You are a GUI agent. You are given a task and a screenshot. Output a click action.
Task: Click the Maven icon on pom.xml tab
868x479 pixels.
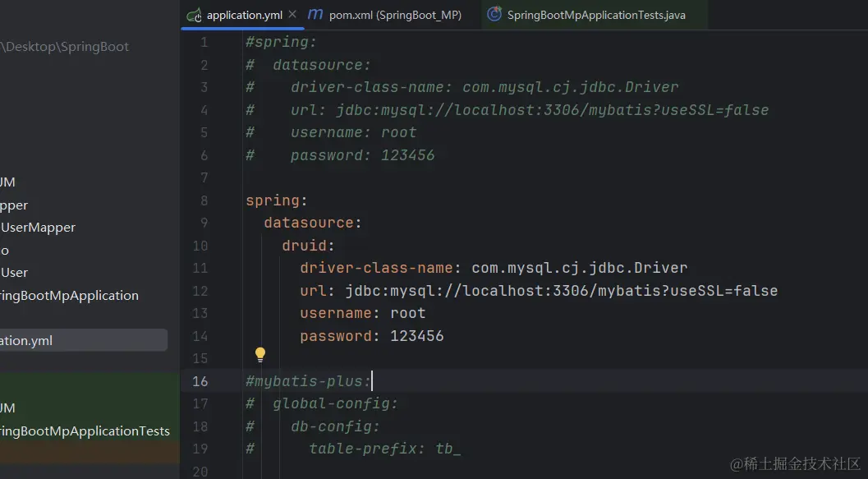click(315, 15)
